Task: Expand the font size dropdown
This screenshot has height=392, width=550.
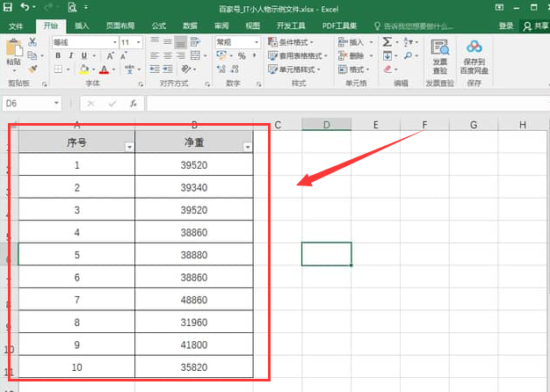Action: pos(139,42)
